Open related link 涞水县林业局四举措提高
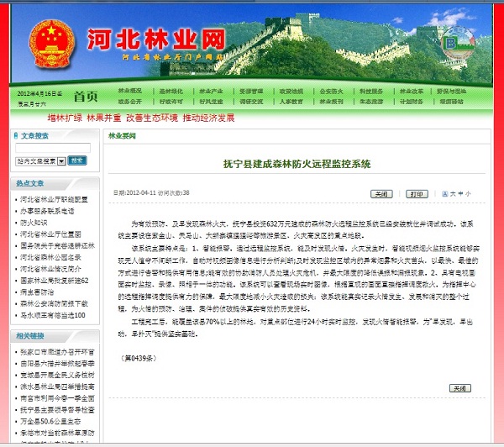This screenshot has height=447, width=504. coord(57,387)
